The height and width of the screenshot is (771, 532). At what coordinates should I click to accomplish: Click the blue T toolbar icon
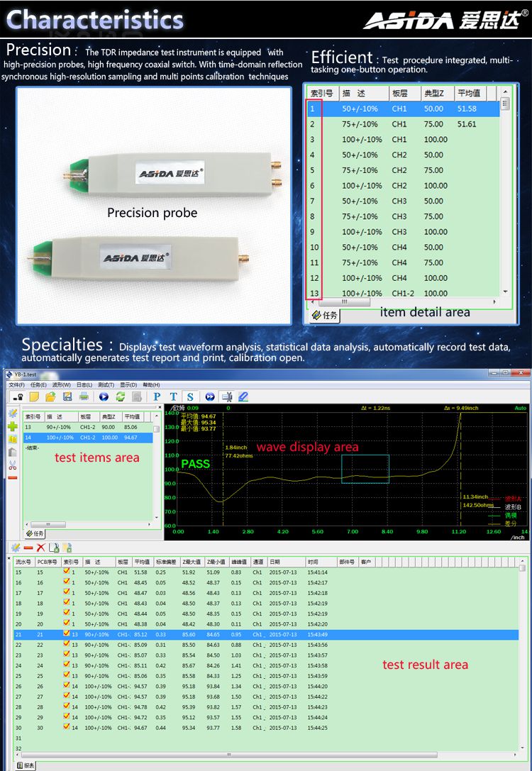point(173,396)
